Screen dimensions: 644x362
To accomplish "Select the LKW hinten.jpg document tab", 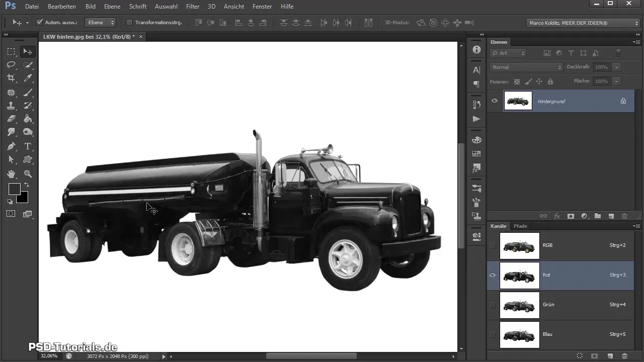I will [89, 37].
